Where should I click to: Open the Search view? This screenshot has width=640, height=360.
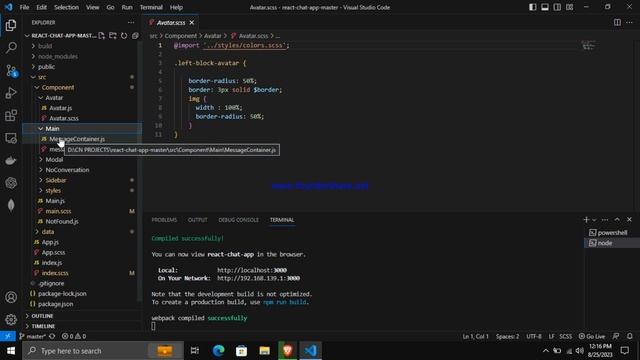tap(11, 48)
